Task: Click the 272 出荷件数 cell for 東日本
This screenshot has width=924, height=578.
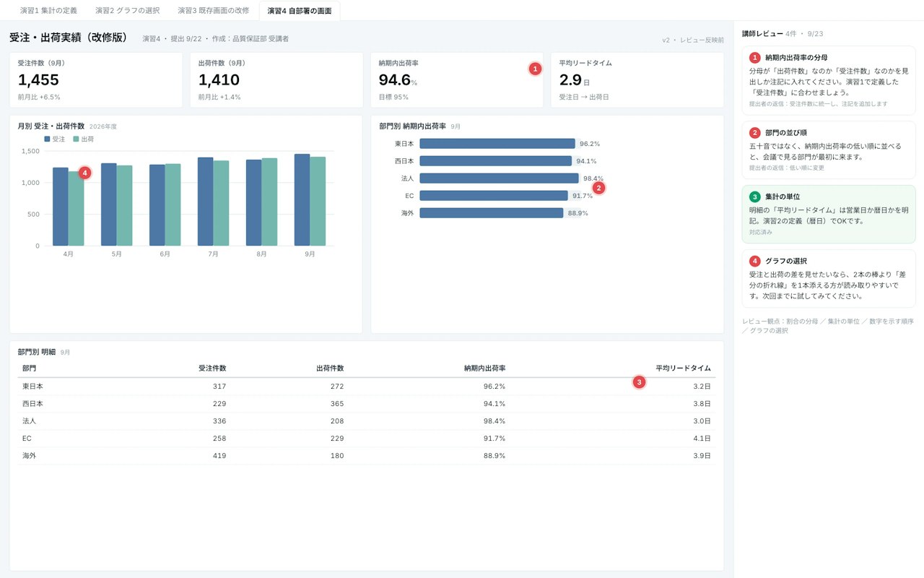Action: click(x=337, y=387)
